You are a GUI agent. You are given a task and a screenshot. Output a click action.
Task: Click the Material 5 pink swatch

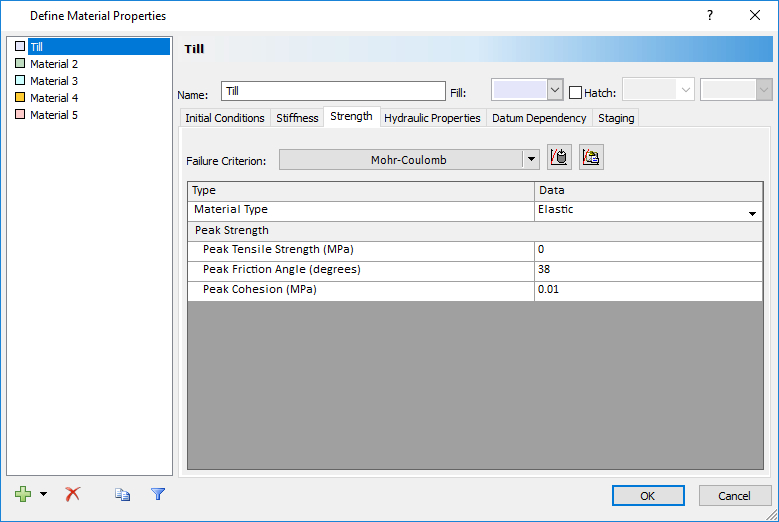click(x=20, y=114)
